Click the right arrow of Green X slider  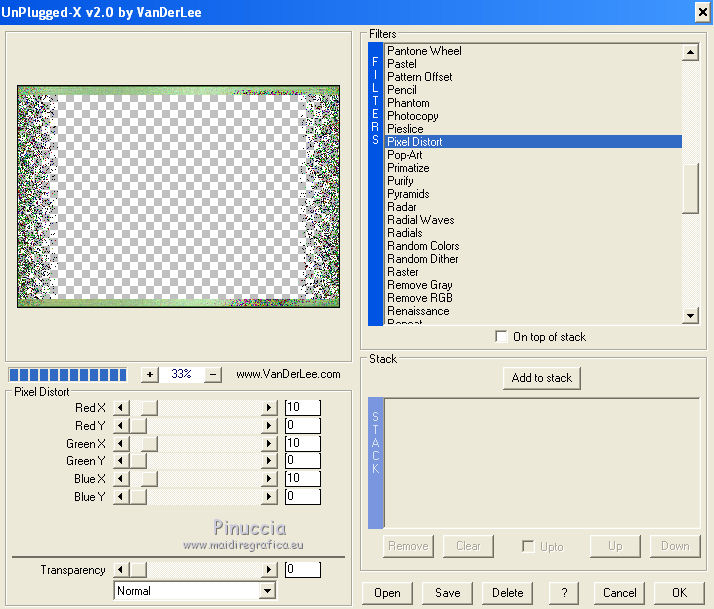pyautogui.click(x=269, y=443)
